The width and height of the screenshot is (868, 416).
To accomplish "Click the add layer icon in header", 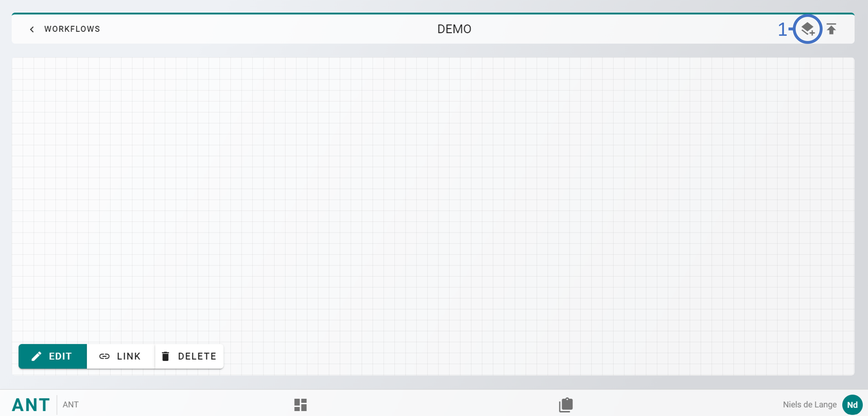I will [807, 29].
